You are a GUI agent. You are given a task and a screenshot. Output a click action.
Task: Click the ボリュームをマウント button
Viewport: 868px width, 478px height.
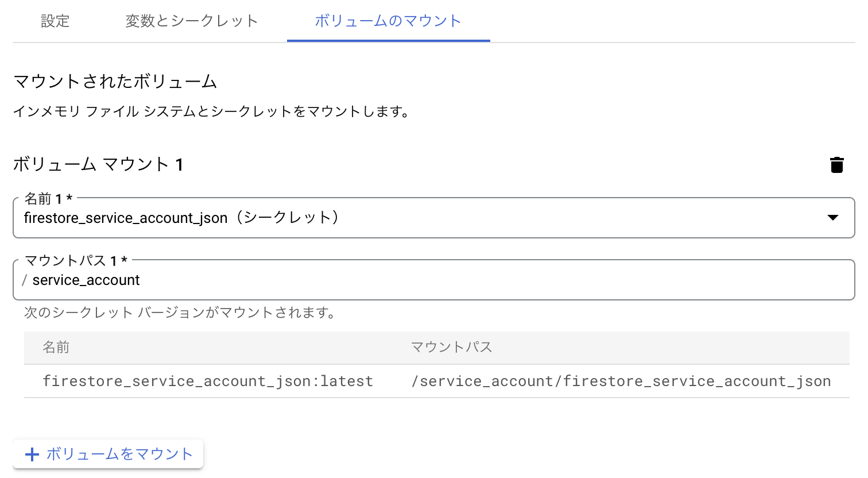[x=108, y=454]
